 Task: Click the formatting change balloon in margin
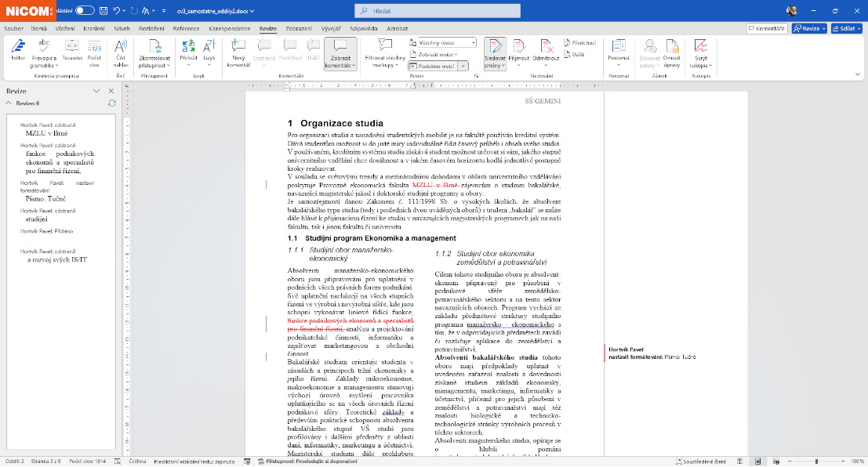pyautogui.click(x=652, y=353)
